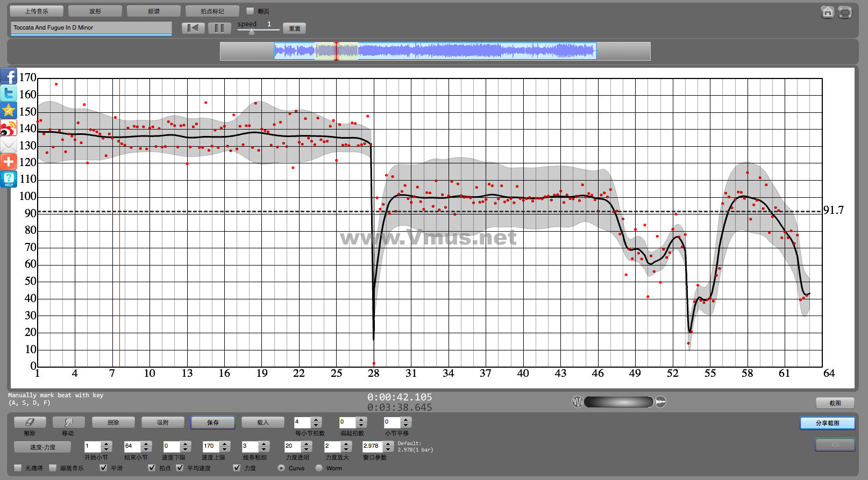Image resolution: width=868 pixels, height=480 pixels.
Task: Select the eraser (擦除) tool
Action: (30, 422)
